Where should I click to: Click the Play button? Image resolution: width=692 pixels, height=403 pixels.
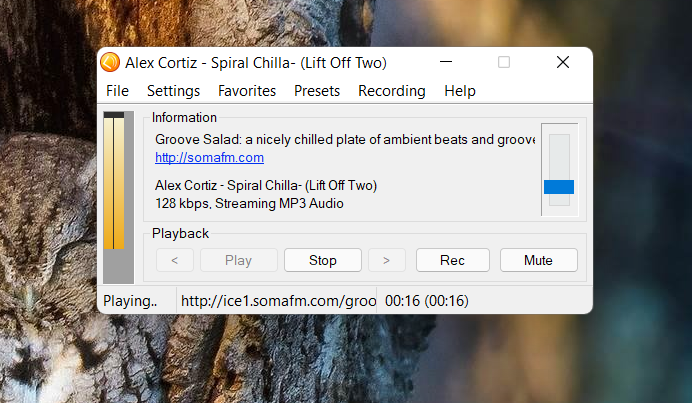pos(238,260)
